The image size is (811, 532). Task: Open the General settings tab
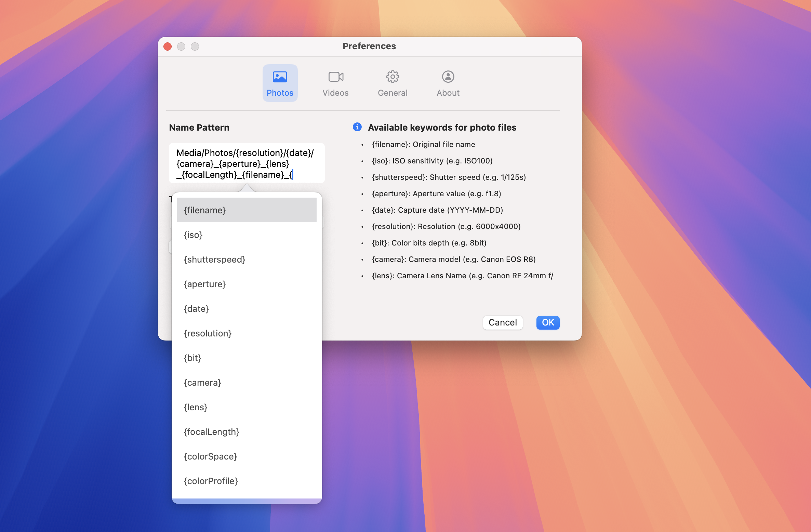click(x=393, y=83)
